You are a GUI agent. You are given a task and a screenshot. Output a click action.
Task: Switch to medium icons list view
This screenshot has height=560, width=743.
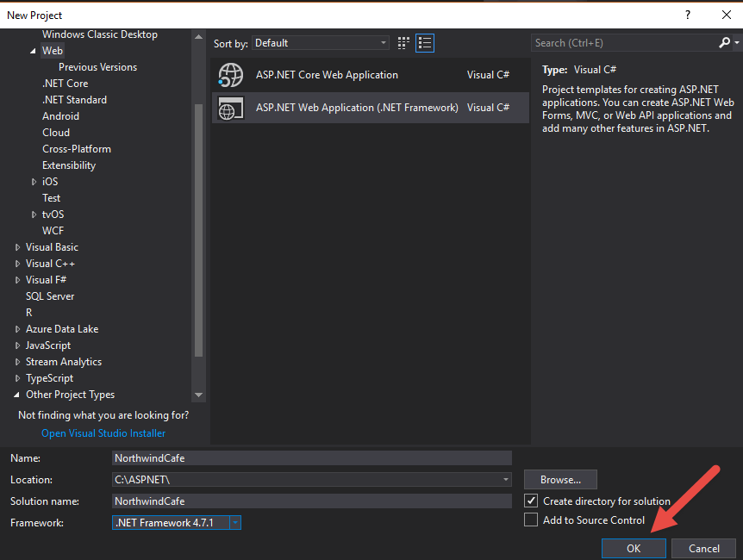(x=425, y=43)
